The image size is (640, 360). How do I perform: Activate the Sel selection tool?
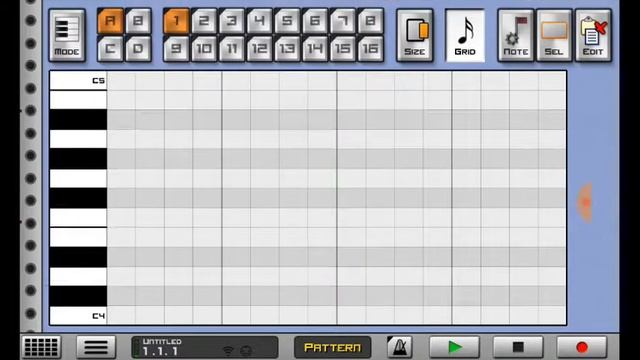click(x=554, y=36)
